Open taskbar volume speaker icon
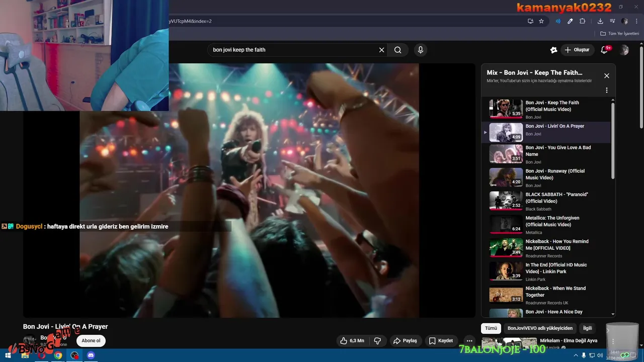 pyautogui.click(x=600, y=355)
